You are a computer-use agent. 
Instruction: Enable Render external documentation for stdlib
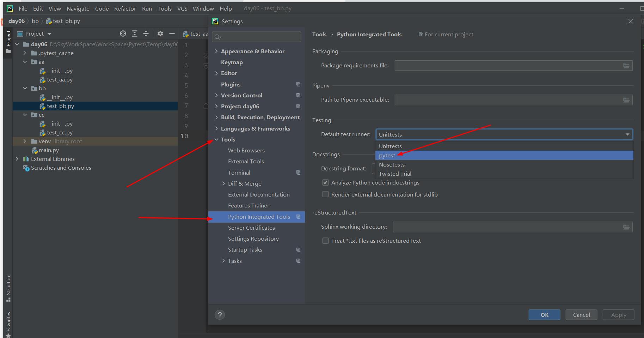coord(325,194)
